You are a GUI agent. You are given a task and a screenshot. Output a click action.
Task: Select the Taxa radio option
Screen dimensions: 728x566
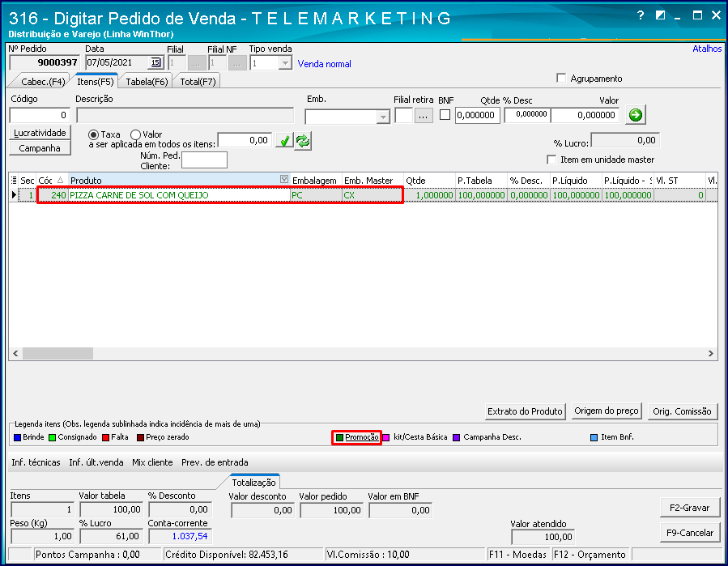click(x=93, y=134)
